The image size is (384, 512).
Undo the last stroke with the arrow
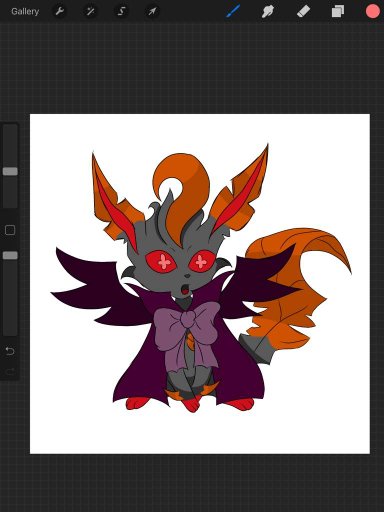10,351
